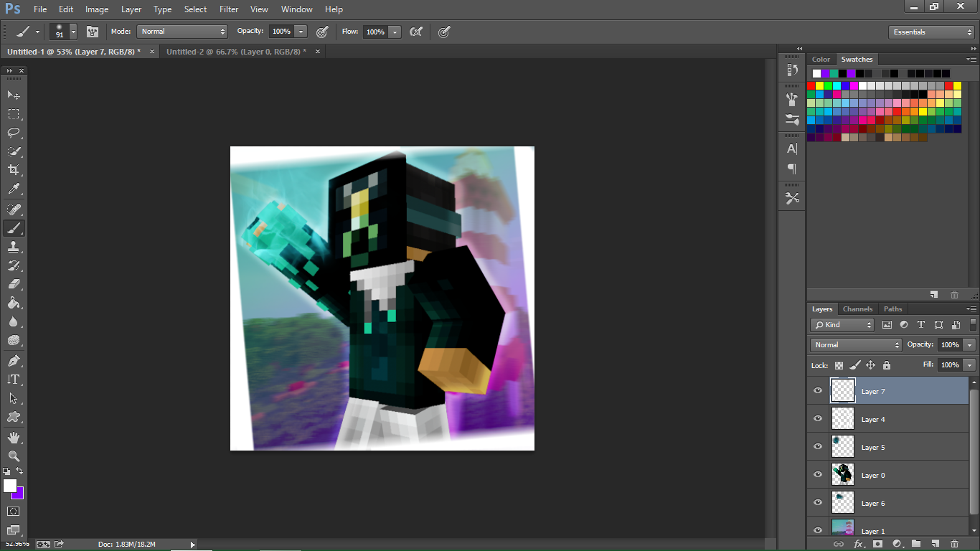The image size is (980, 551).
Task: Toggle lock transparent pixels
Action: pyautogui.click(x=839, y=365)
